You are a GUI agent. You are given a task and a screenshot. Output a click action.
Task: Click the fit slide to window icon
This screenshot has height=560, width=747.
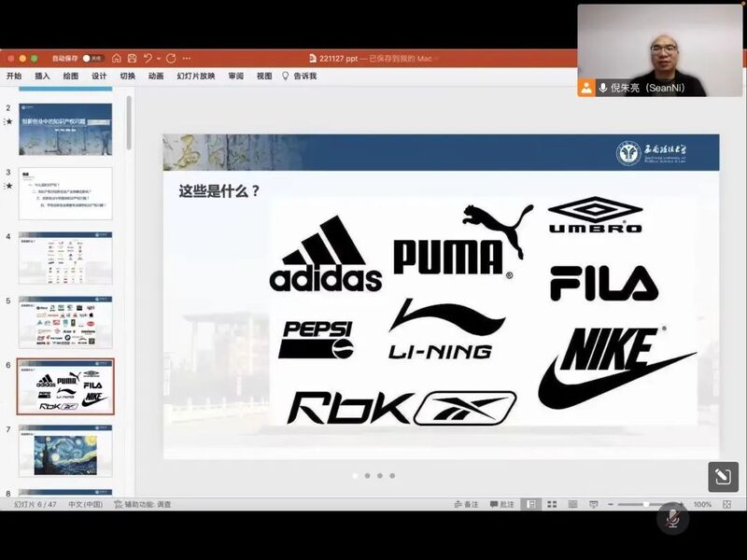coord(727,504)
